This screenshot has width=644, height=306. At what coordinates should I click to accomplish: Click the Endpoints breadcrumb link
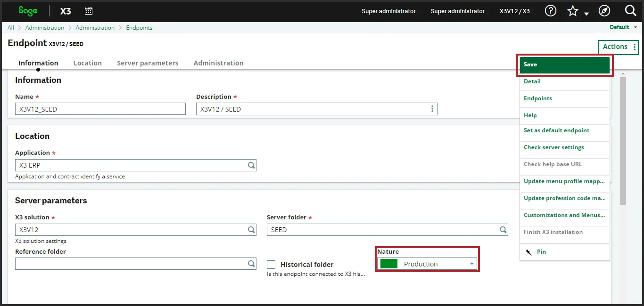139,28
